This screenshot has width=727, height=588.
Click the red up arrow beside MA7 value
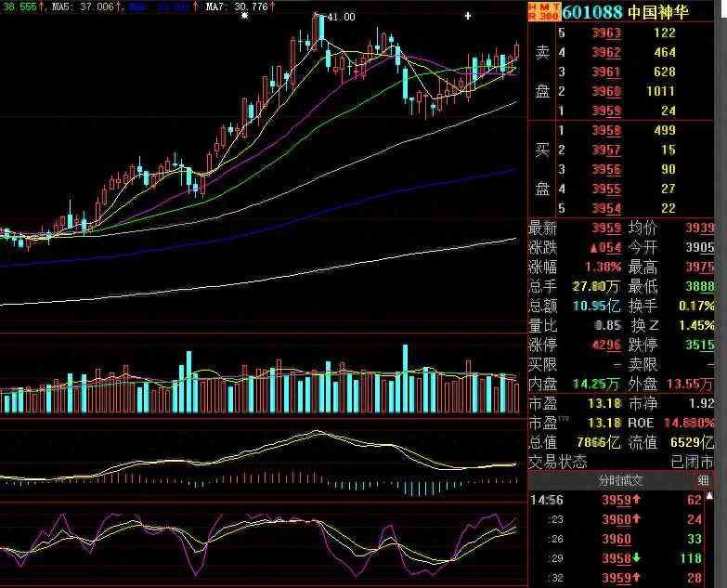coord(273,7)
